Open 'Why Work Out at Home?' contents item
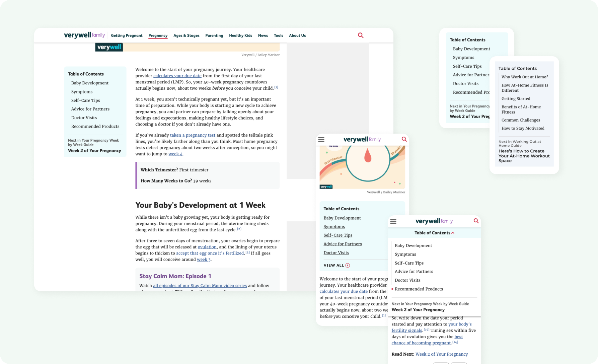Screen dimensions: 598x364 click(x=525, y=77)
